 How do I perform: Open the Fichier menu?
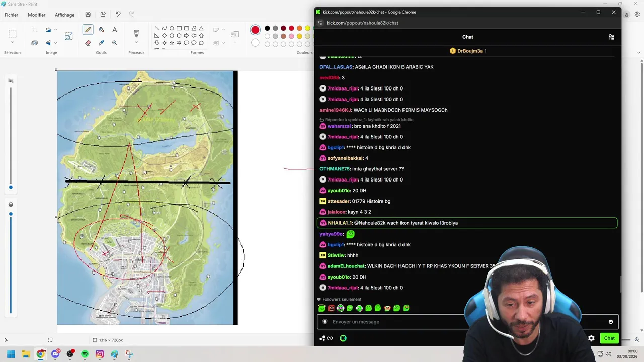click(12, 15)
